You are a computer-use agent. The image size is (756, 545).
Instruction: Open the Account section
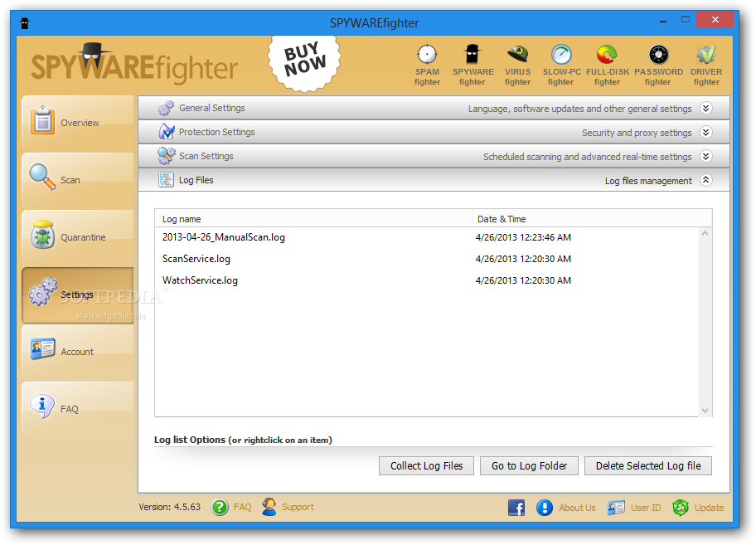78,352
